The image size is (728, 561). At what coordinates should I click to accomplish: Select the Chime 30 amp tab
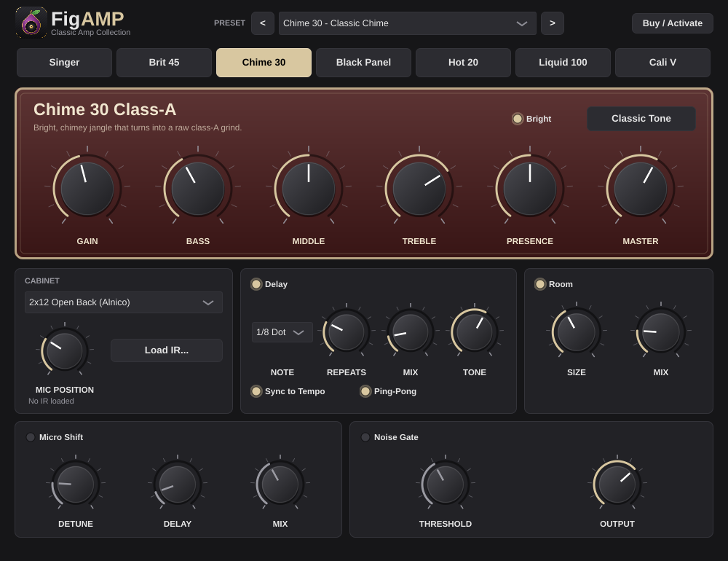pyautogui.click(x=264, y=62)
